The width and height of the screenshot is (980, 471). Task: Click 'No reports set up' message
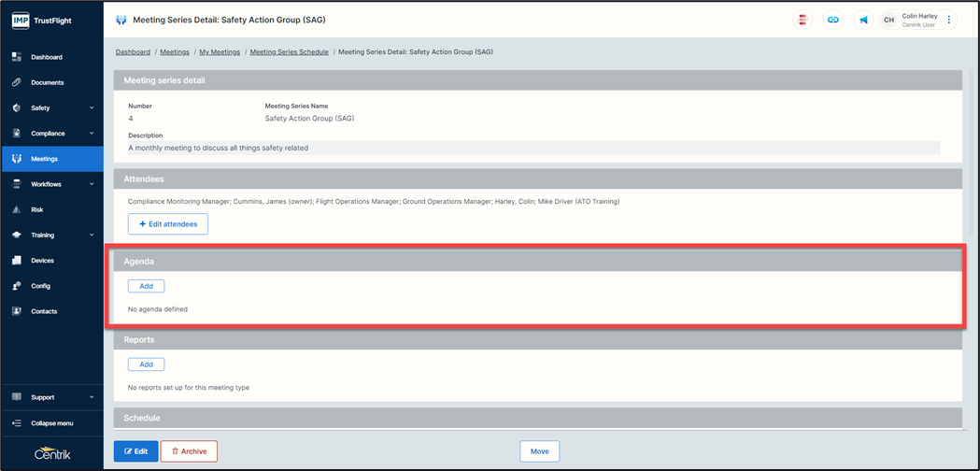[x=188, y=388]
